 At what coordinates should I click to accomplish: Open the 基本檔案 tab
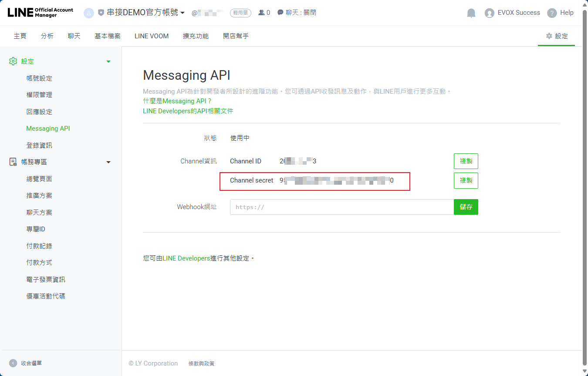point(108,36)
